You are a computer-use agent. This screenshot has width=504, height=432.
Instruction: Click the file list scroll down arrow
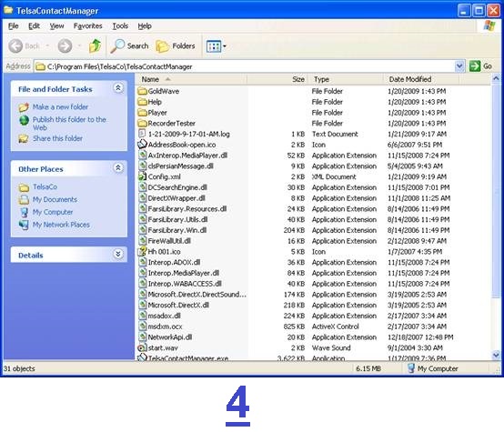point(496,355)
